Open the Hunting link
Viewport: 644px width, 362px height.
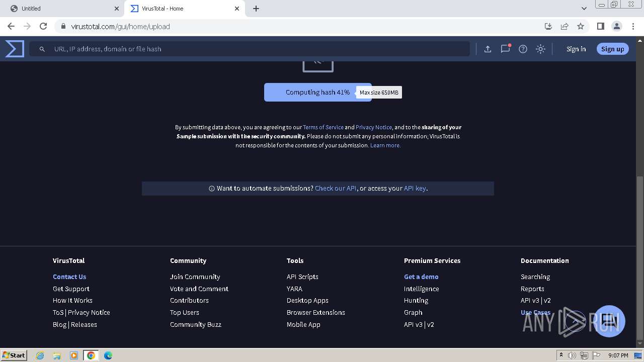click(x=416, y=300)
